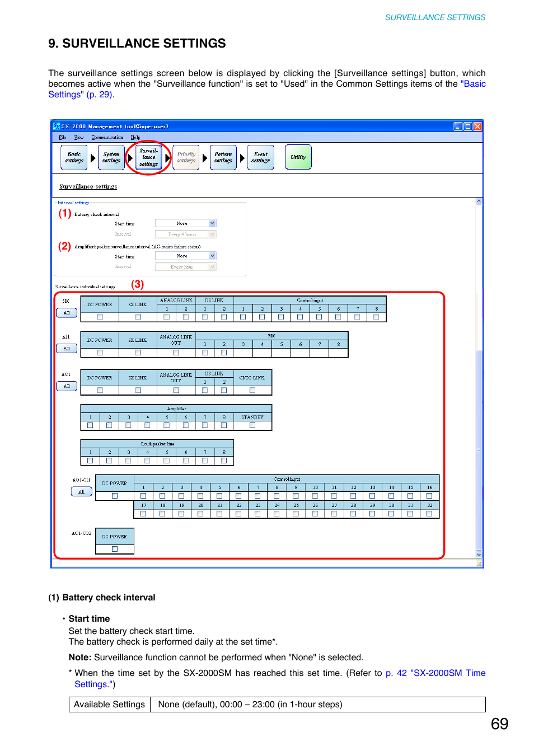Open the Basic settings toolbar button
Viewport: 534px width, 756px height.
pyautogui.click(x=74, y=157)
